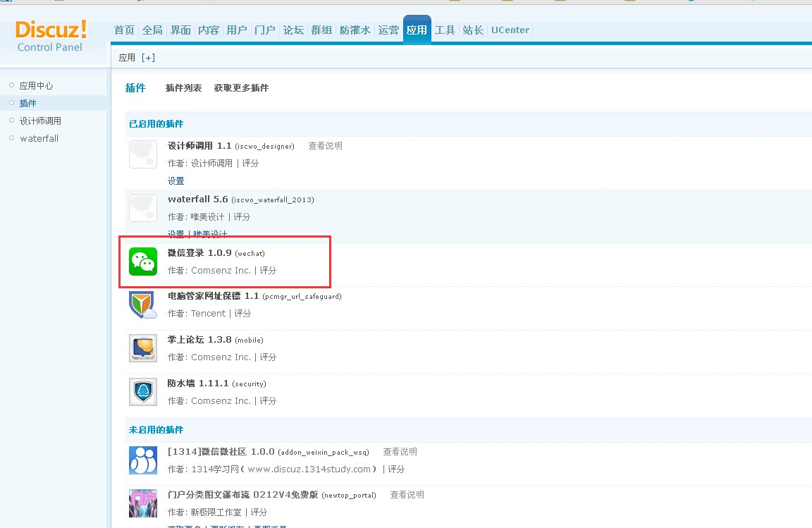Screen dimensions: 812x528
Task: Click 评分 link for waterfall 5.6
Action: pyautogui.click(x=242, y=216)
